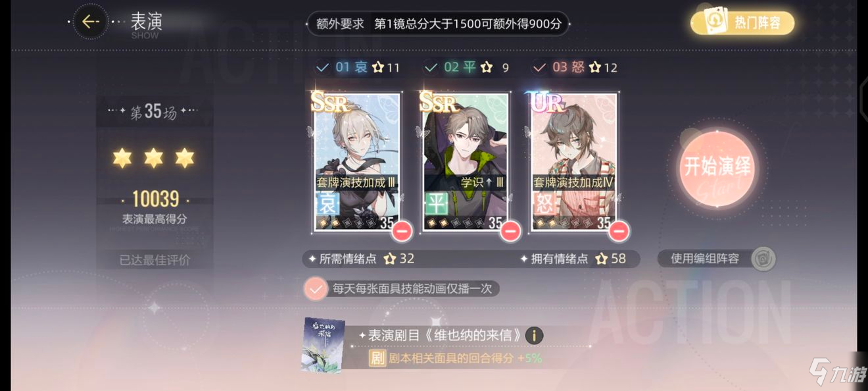Go back with the arrow icon
This screenshot has height=391, width=868.
pos(90,22)
